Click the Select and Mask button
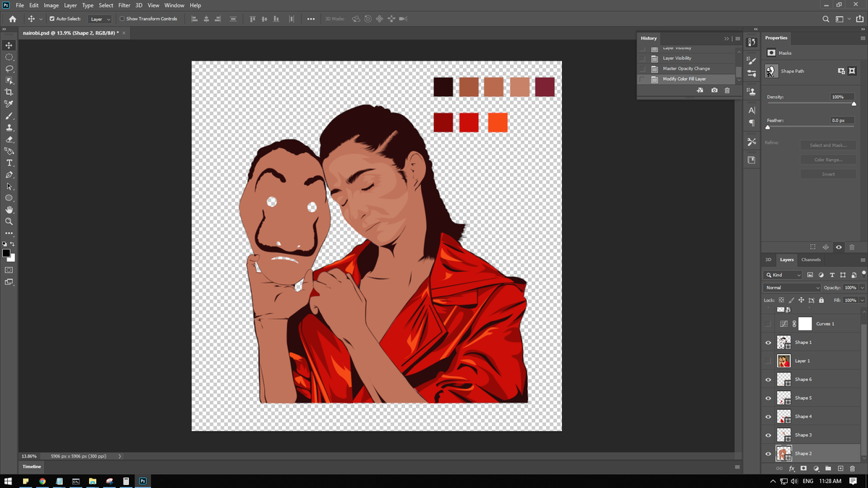Image resolution: width=868 pixels, height=488 pixels. pyautogui.click(x=828, y=145)
